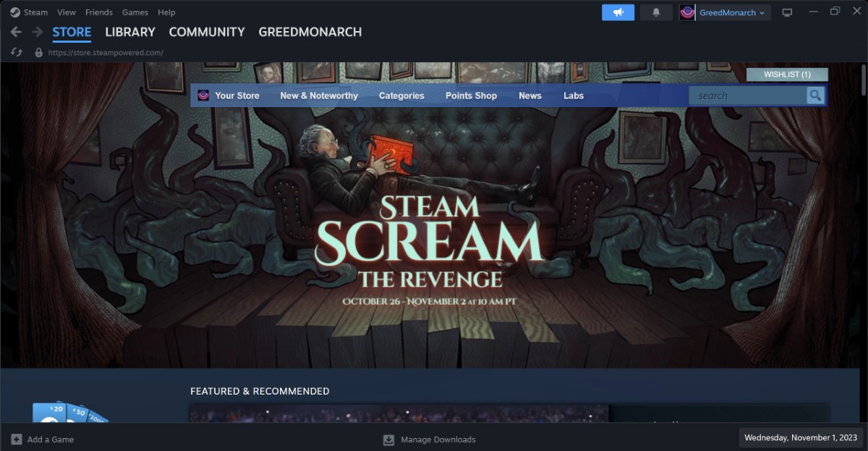This screenshot has width=868, height=451.
Task: Click the secure connection lock icon
Action: [38, 51]
